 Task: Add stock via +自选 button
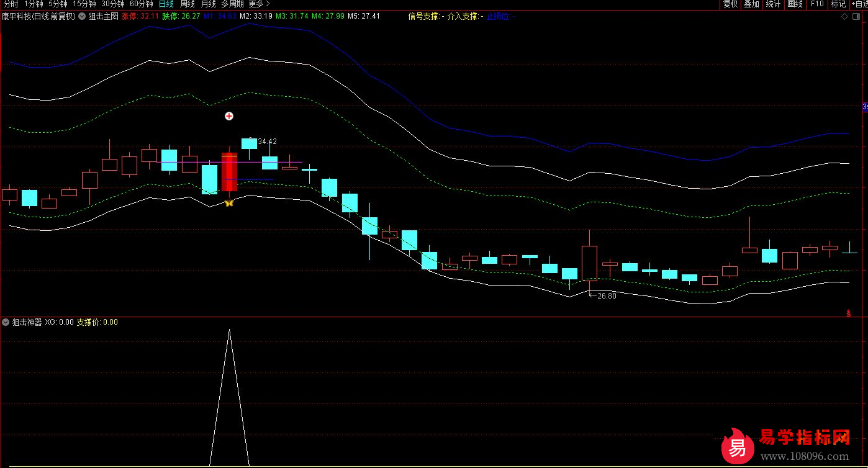(859, 4)
